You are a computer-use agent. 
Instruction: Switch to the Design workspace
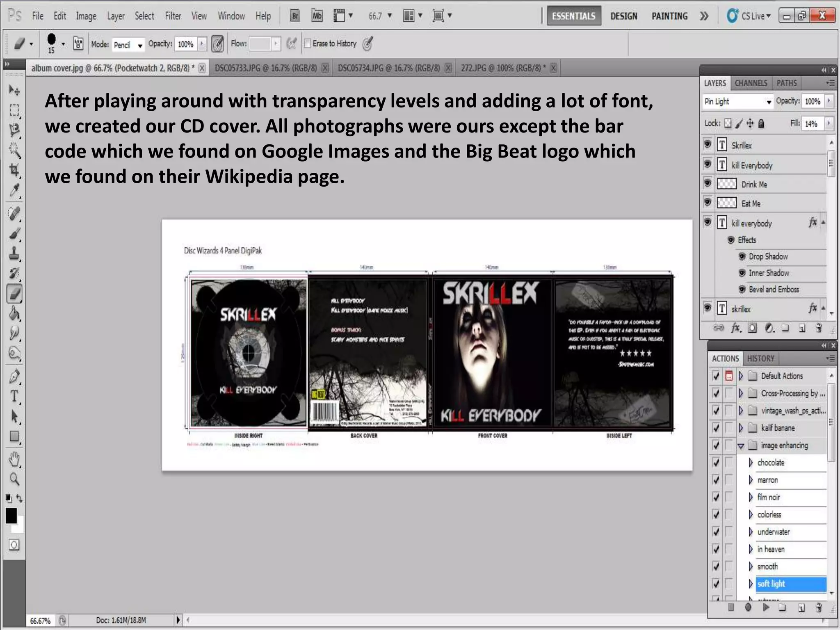pyautogui.click(x=624, y=16)
